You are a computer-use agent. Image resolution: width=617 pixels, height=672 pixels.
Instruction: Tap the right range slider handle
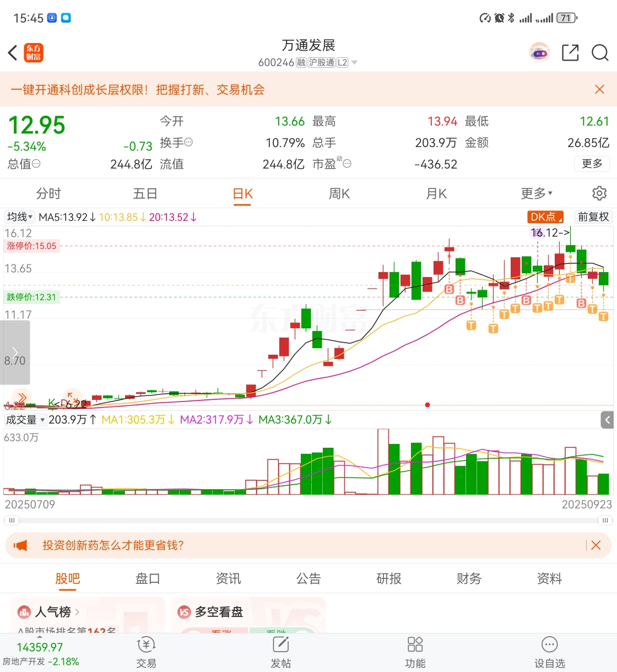[605, 520]
